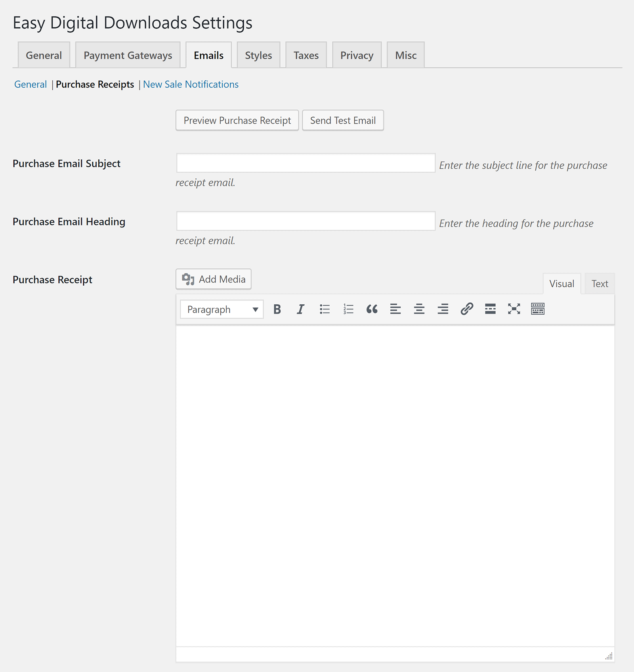Go to the Taxes tab
The width and height of the screenshot is (634, 672).
306,55
